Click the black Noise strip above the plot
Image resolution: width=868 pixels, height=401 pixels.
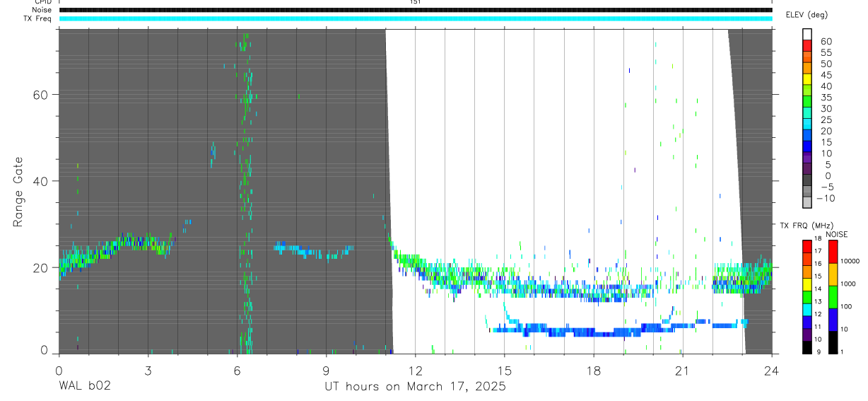tap(416, 10)
